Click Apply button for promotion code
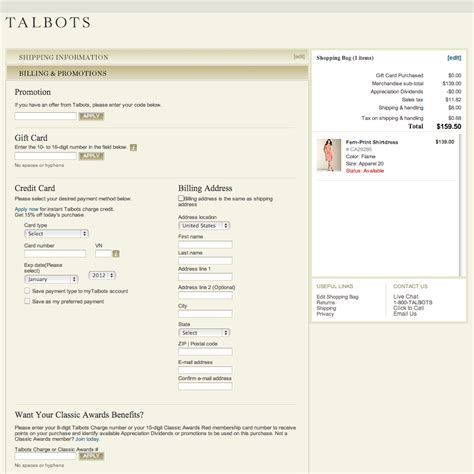Screen dimensions: 474x474 [x=91, y=116]
